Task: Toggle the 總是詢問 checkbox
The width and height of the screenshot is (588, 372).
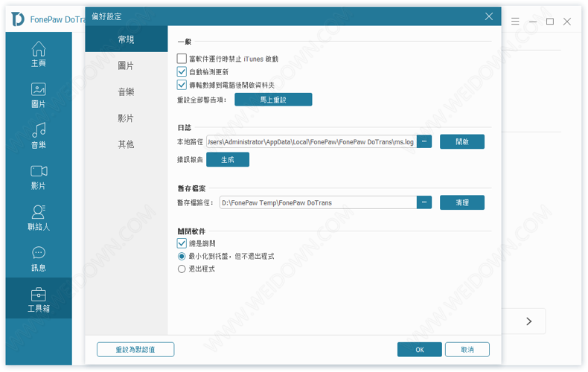Action: click(x=182, y=243)
